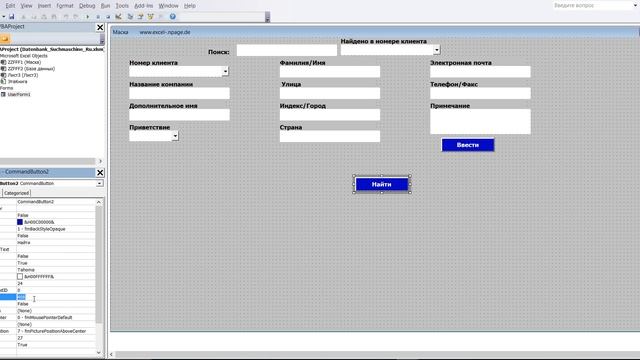Click the 'Фамилия/Имя' text box
The image size is (640, 360).
330,72
